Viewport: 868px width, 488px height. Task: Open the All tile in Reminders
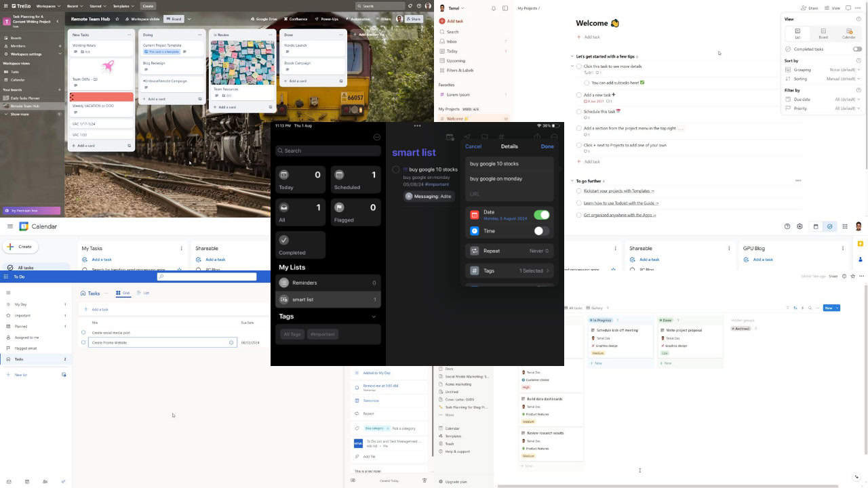pyautogui.click(x=300, y=212)
